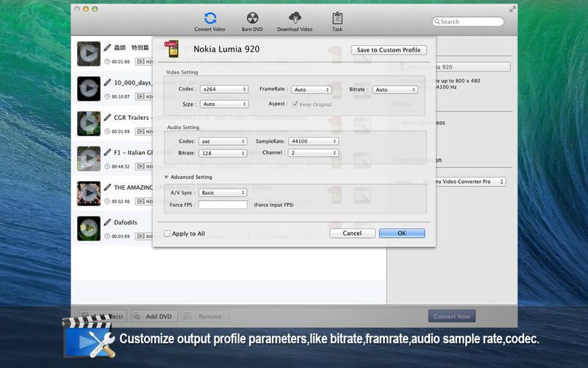
Task: Collapse the Advanced Setting section
Action: click(166, 177)
